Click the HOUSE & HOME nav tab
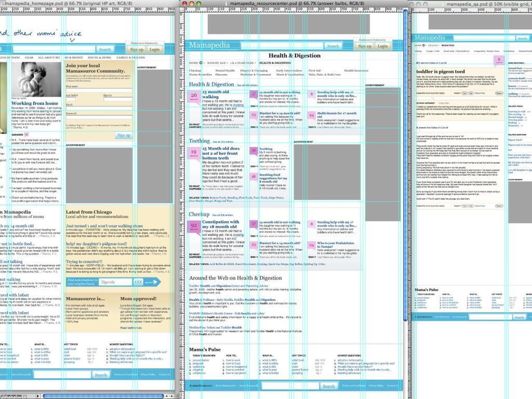This screenshot has width=532, height=399. [x=99, y=58]
